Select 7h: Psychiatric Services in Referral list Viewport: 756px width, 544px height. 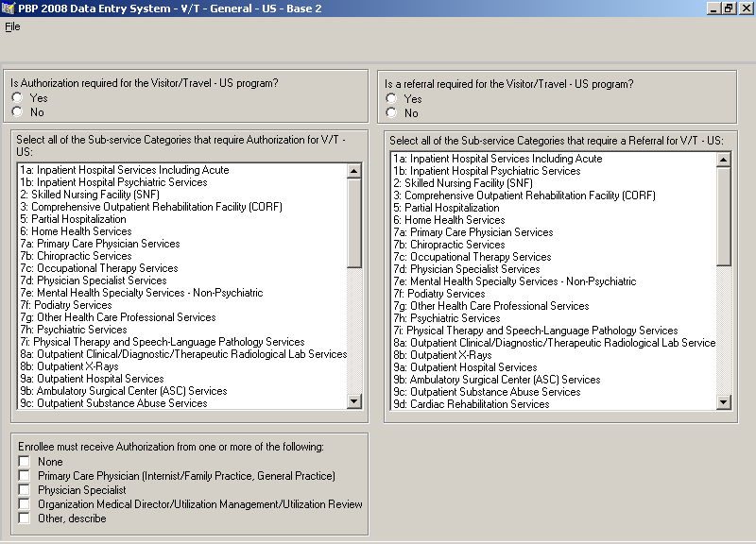pyautogui.click(x=554, y=318)
